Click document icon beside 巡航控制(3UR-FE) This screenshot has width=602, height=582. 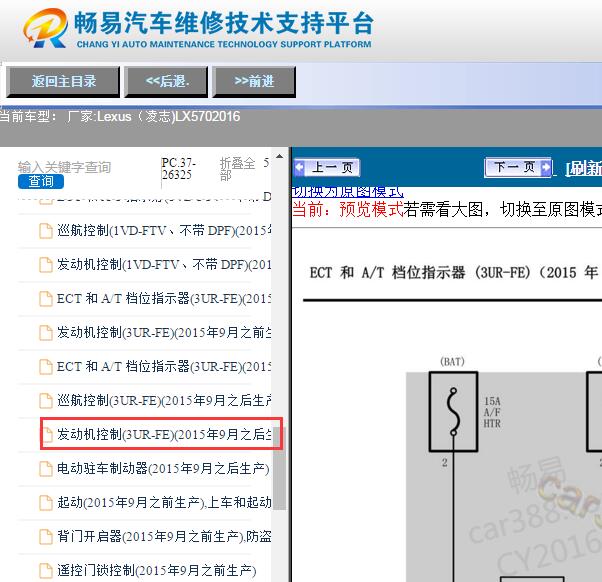(46, 401)
